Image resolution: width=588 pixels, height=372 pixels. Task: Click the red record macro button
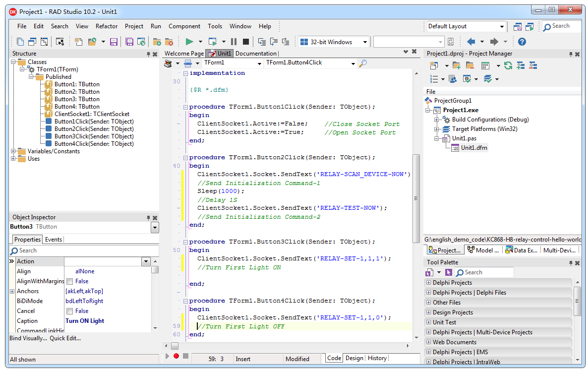(176, 356)
